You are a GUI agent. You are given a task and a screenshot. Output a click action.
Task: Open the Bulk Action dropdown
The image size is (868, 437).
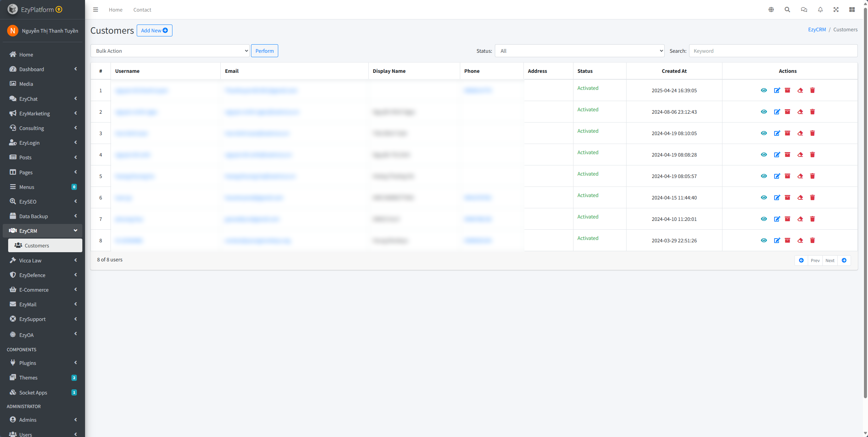[170, 51]
